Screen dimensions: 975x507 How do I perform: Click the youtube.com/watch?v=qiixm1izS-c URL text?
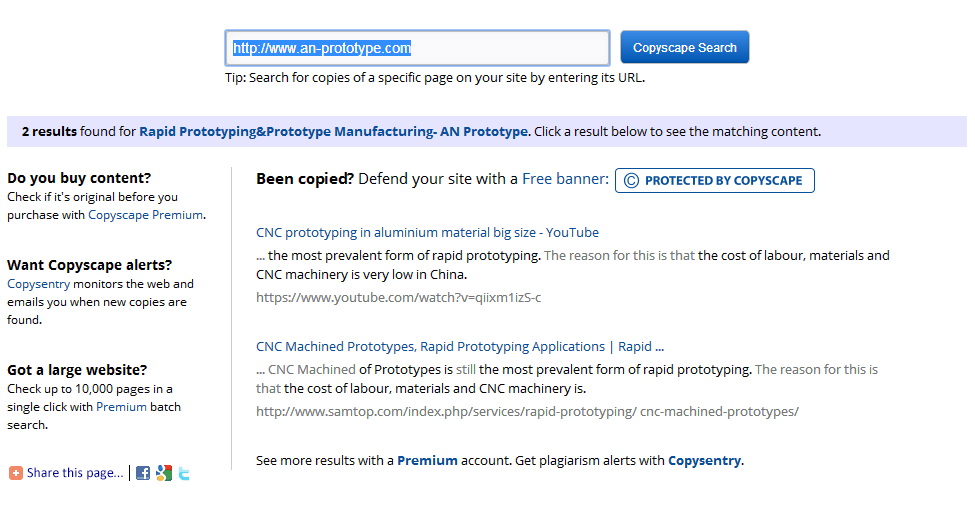coord(399,297)
